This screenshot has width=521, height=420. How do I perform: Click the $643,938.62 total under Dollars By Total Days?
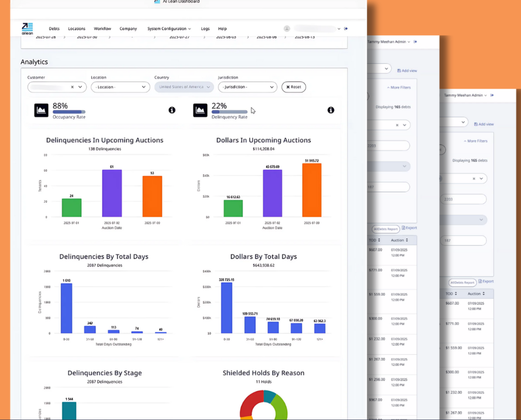point(264,265)
